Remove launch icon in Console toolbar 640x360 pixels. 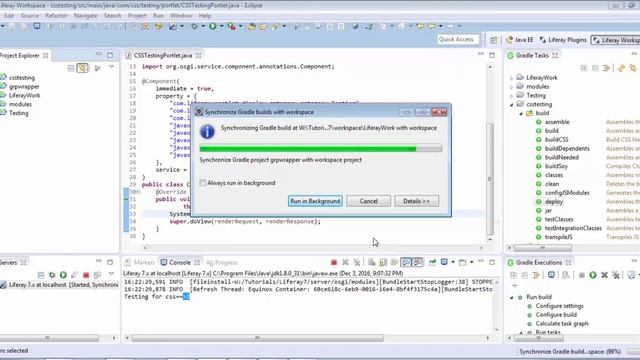(345, 262)
